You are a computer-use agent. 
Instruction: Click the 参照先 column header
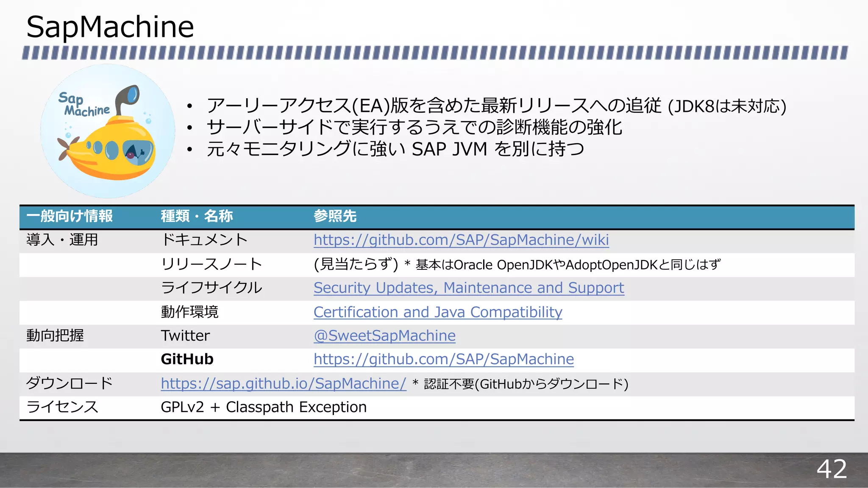coord(335,216)
